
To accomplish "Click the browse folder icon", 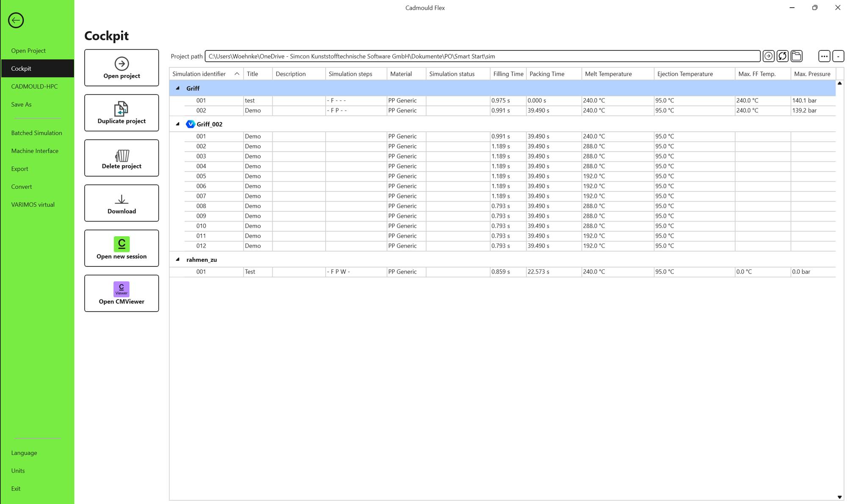I will click(796, 56).
